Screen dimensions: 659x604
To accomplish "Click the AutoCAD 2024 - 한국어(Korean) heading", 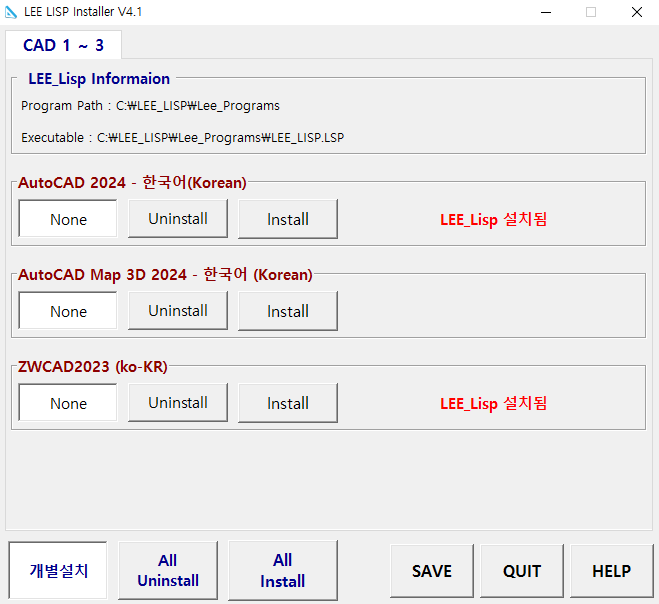I will click(132, 182).
